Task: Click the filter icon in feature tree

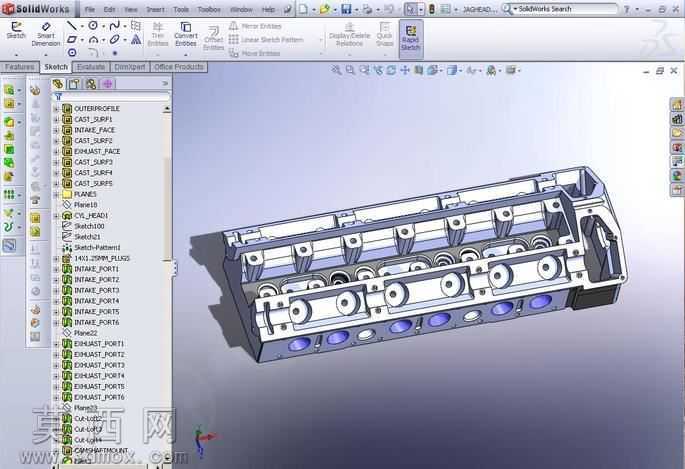Action: pyautogui.click(x=58, y=97)
